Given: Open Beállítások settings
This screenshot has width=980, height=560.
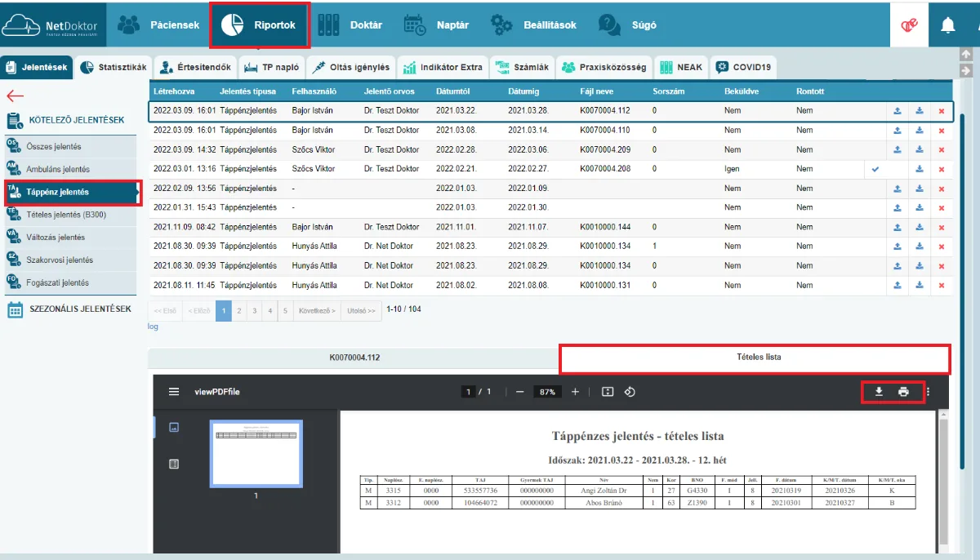Looking at the screenshot, I should click(x=533, y=25).
